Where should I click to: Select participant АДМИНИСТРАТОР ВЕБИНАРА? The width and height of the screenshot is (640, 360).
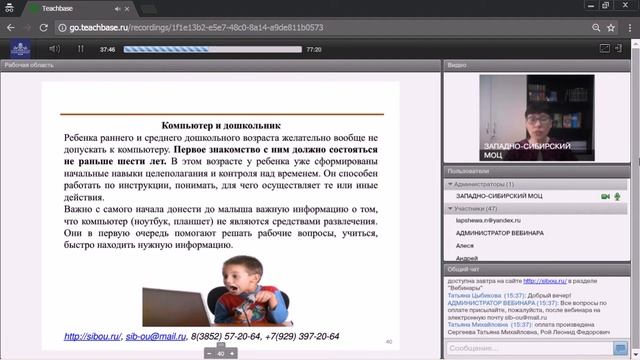[x=500, y=233]
